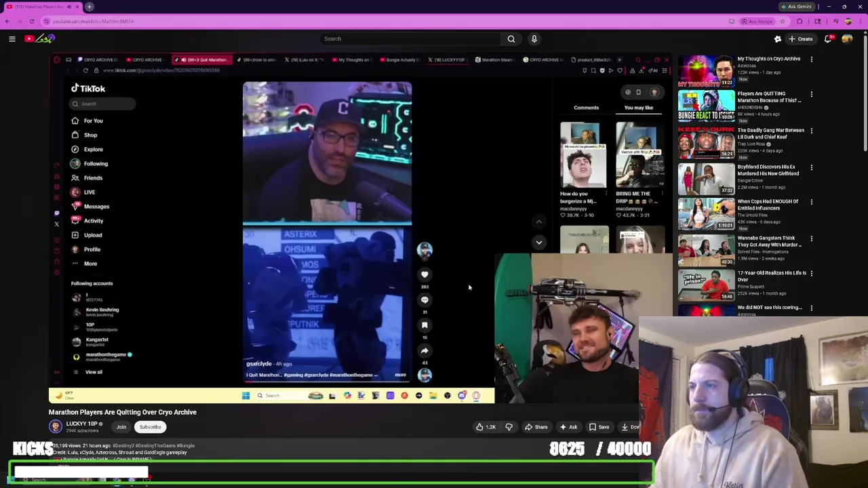The width and height of the screenshot is (868, 488).
Task: Click TikTok Upload sidebar item
Action: coord(87,235)
